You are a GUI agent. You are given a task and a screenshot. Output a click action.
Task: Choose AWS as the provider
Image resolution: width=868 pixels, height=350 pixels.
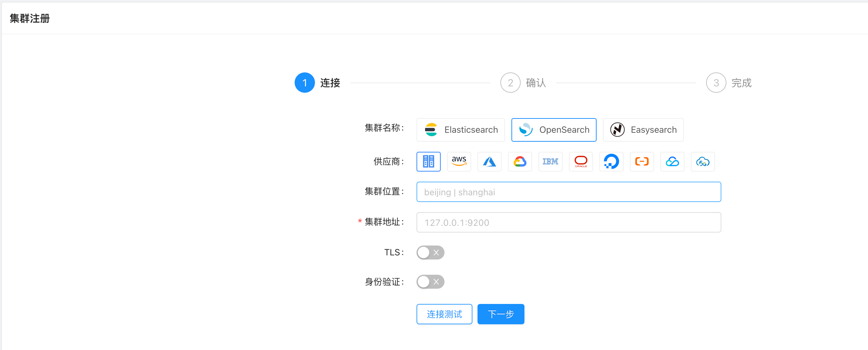click(458, 162)
